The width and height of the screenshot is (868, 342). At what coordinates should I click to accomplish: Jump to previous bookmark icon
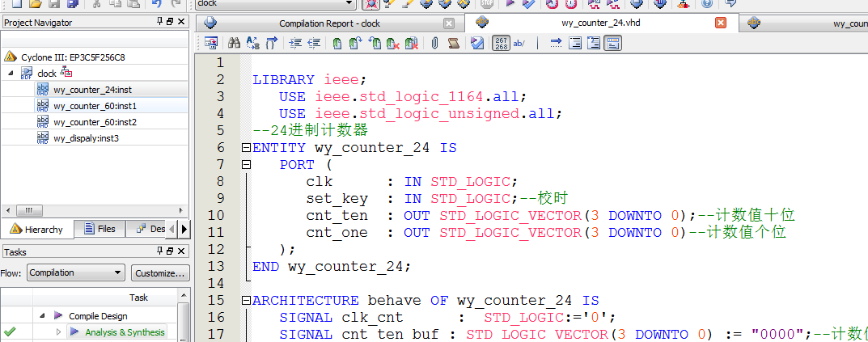375,43
